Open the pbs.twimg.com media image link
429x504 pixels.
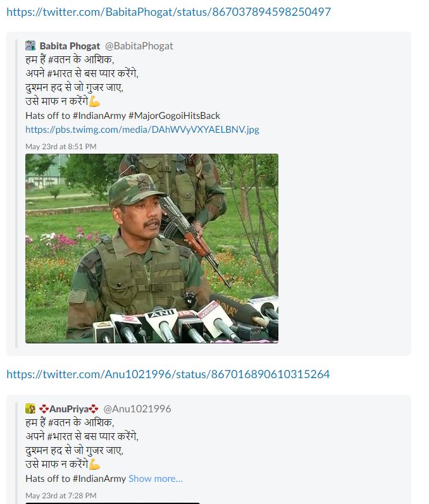point(142,130)
